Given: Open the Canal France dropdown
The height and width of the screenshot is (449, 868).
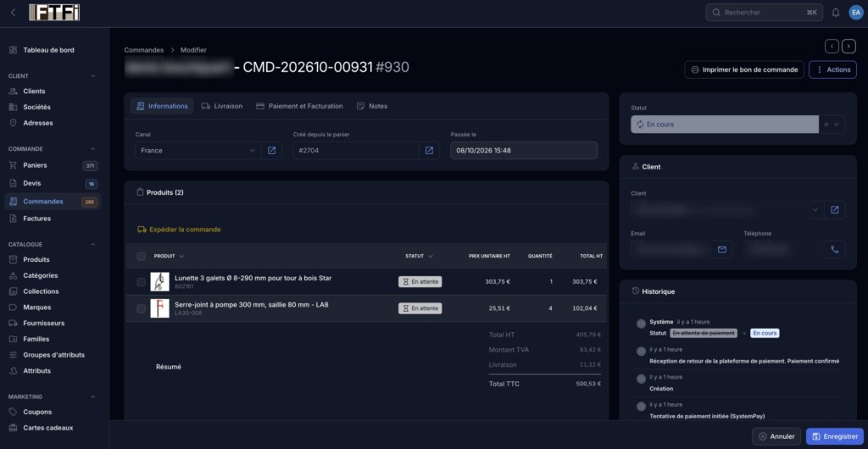Looking at the screenshot, I should point(198,151).
